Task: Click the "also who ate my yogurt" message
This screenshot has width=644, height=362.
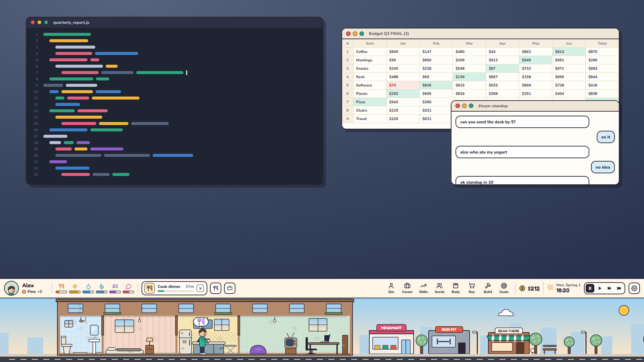Action: click(x=522, y=152)
